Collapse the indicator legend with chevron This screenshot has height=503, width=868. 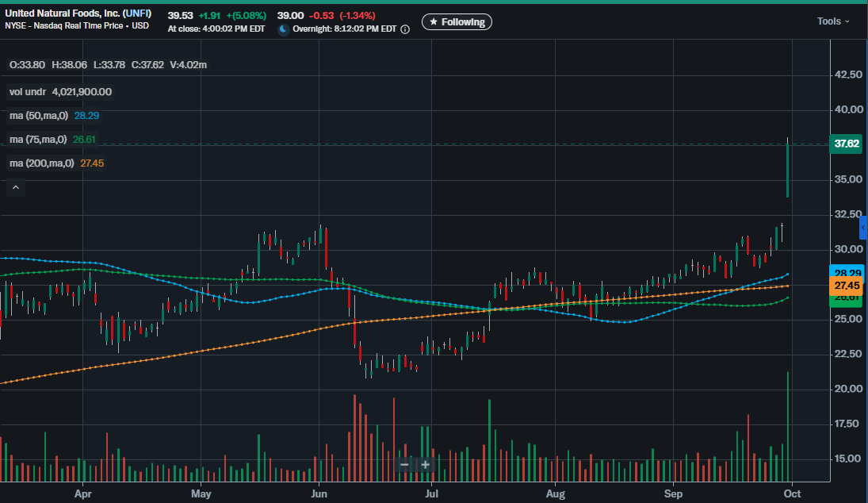click(x=16, y=188)
